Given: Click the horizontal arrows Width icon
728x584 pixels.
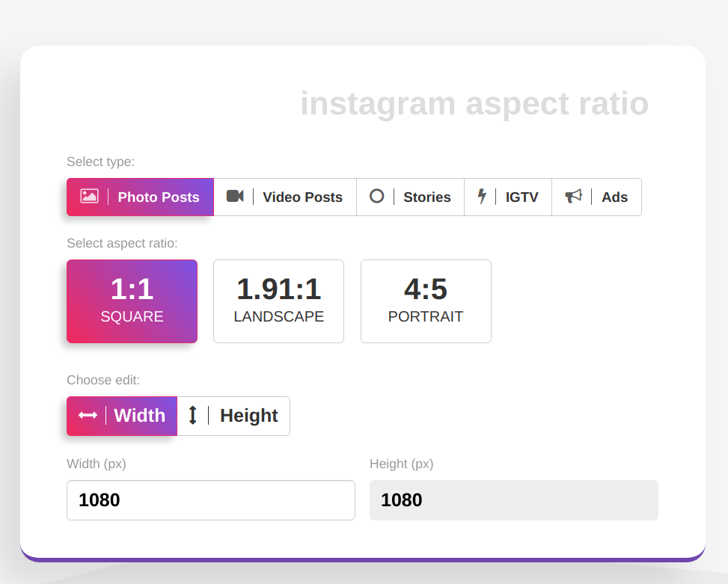Looking at the screenshot, I should [x=88, y=415].
